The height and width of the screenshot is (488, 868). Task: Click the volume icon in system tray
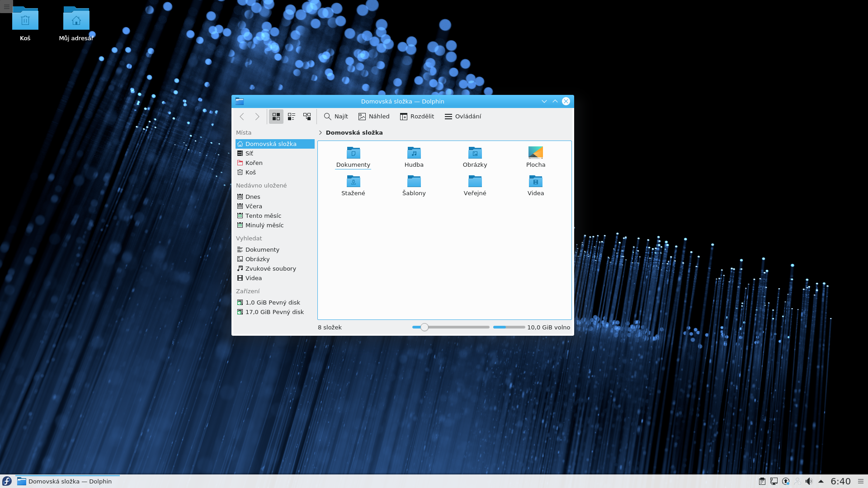pyautogui.click(x=809, y=481)
